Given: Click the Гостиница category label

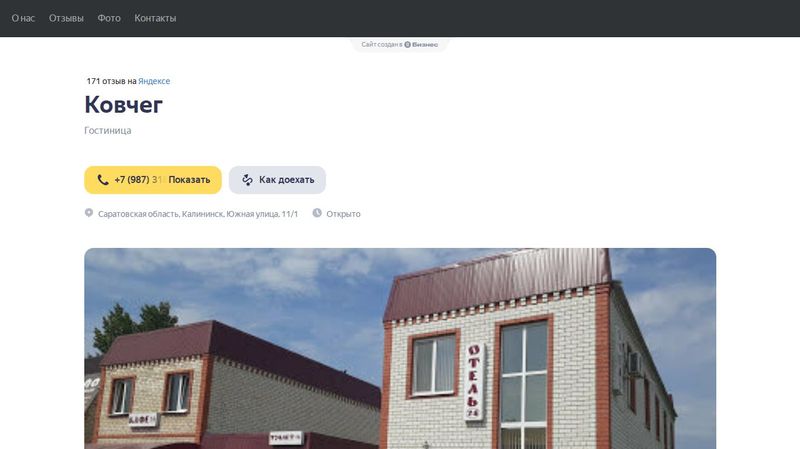Looking at the screenshot, I should 108,131.
